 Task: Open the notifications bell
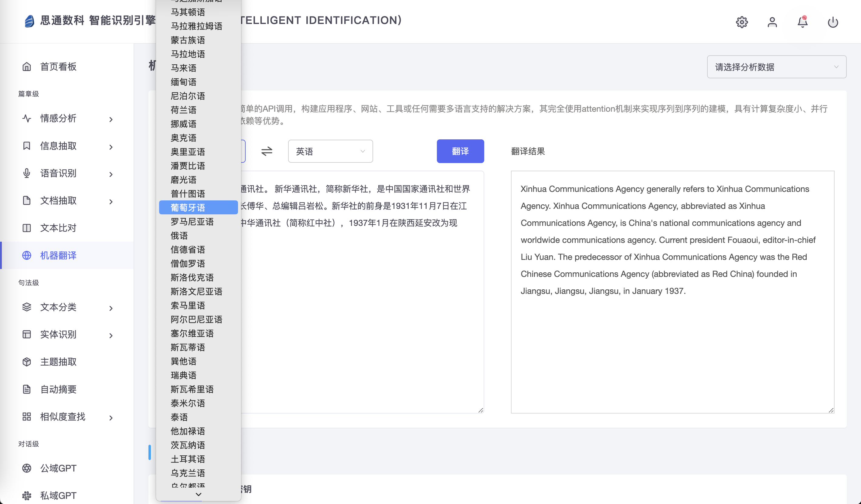(x=802, y=22)
